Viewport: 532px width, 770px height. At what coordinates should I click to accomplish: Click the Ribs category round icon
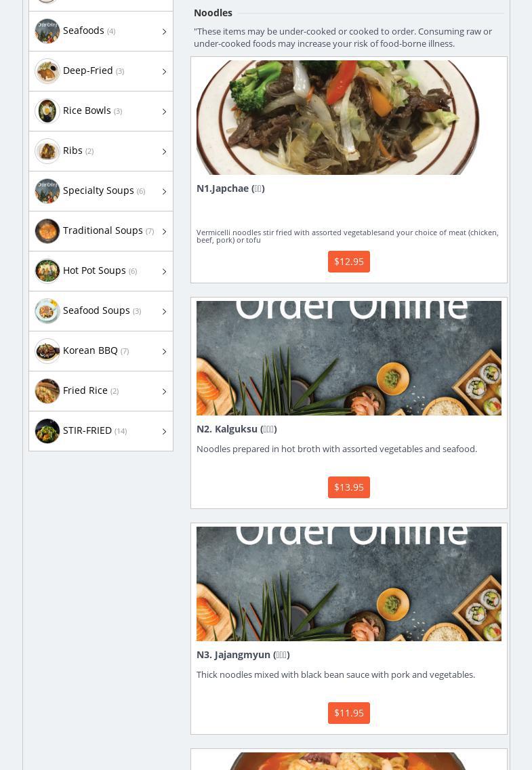[47, 151]
